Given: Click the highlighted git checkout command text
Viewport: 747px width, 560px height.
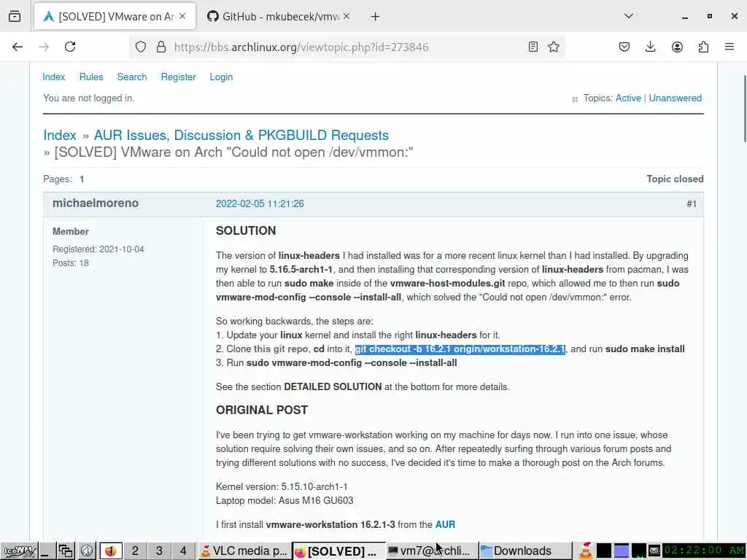Looking at the screenshot, I should tap(460, 349).
